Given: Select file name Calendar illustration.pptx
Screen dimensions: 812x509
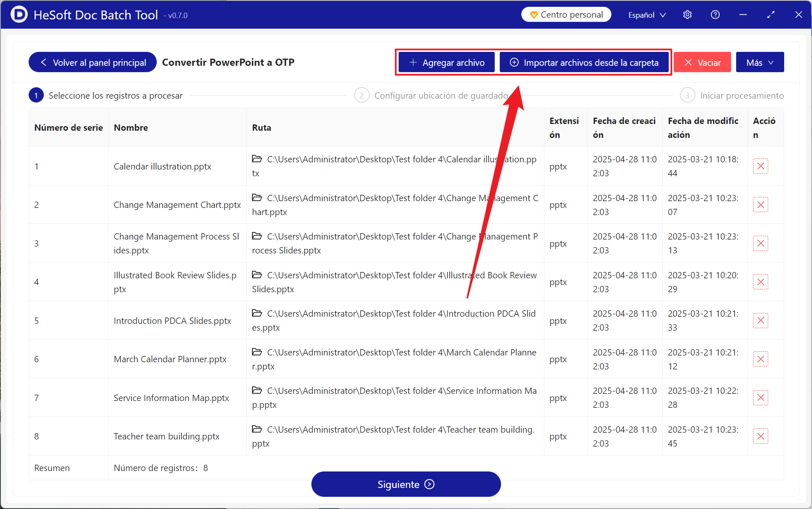Looking at the screenshot, I should pos(162,166).
